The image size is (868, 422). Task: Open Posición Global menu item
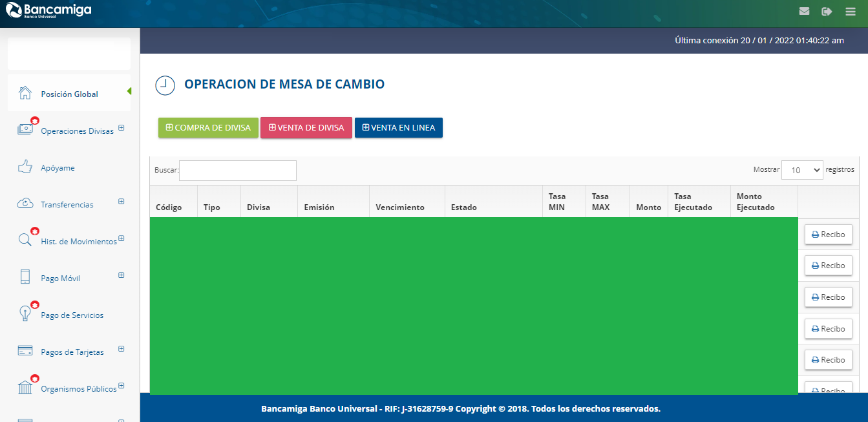(x=69, y=94)
